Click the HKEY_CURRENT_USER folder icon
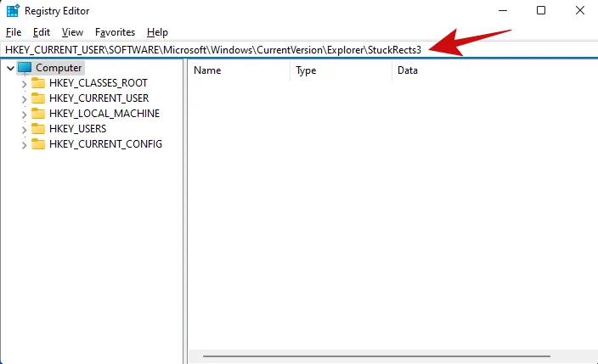This screenshot has height=364, width=598. tap(38, 98)
